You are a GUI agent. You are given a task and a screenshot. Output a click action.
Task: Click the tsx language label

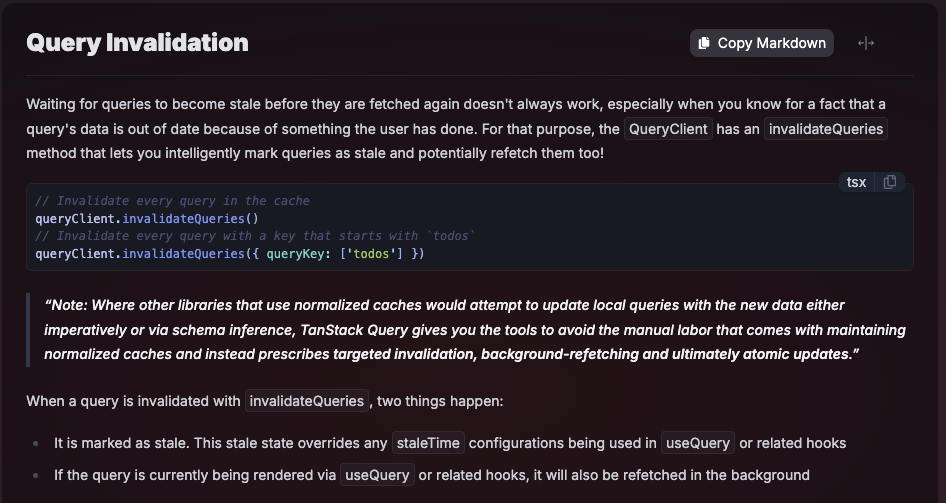point(857,182)
